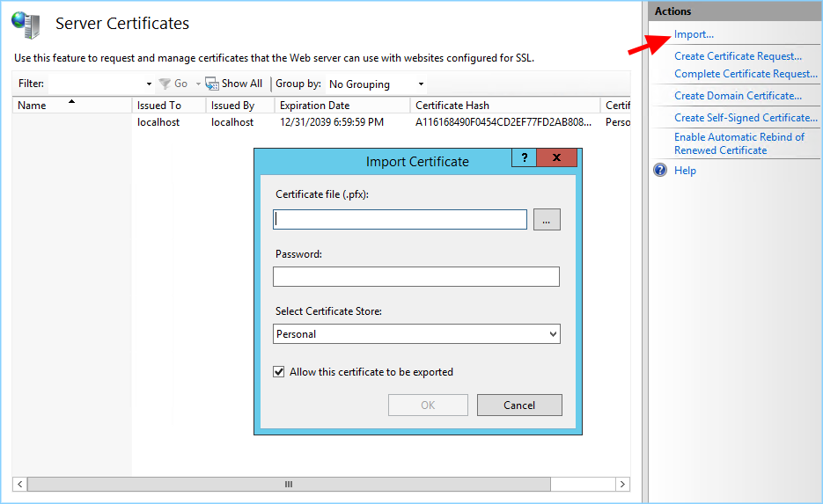Click the blue Help question mark icon
The width and height of the screenshot is (823, 504).
[x=660, y=170]
